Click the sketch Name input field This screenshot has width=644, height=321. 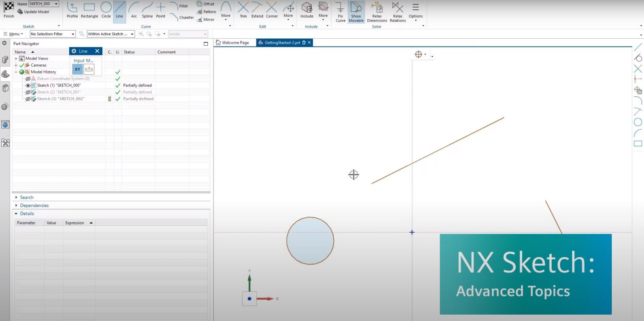point(41,4)
